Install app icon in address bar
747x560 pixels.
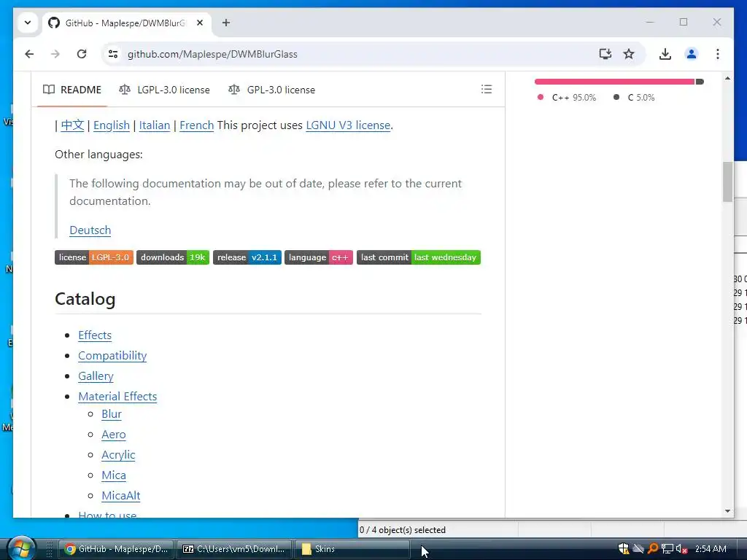605,54
